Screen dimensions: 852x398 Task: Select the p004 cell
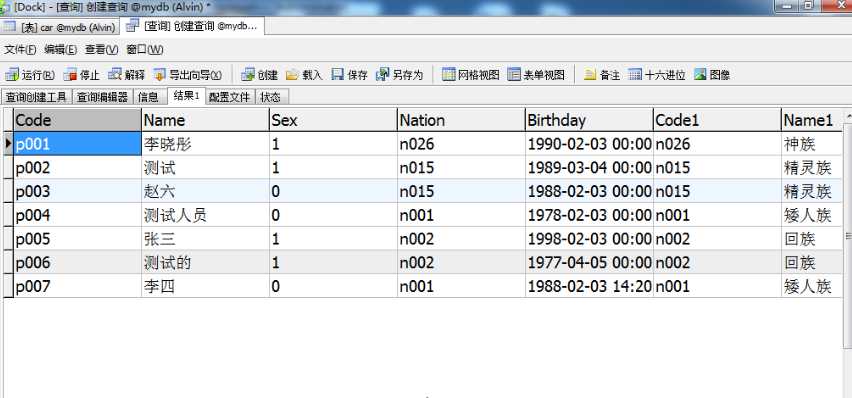coord(77,215)
